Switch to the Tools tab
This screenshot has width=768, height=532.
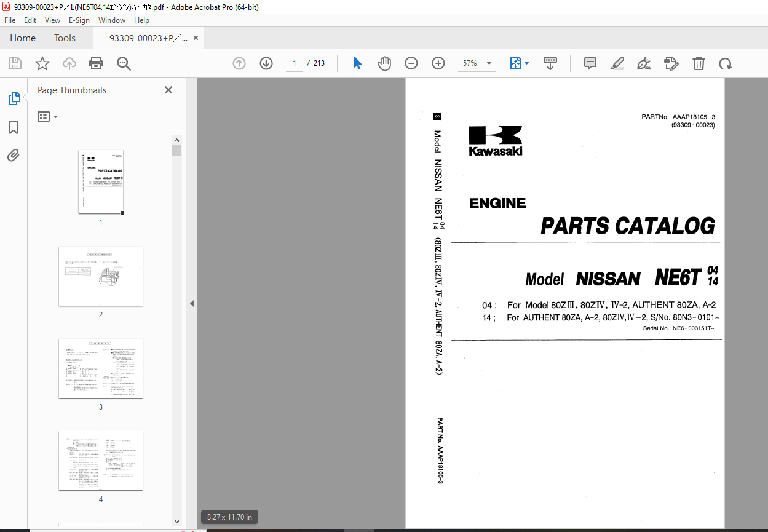tap(65, 38)
